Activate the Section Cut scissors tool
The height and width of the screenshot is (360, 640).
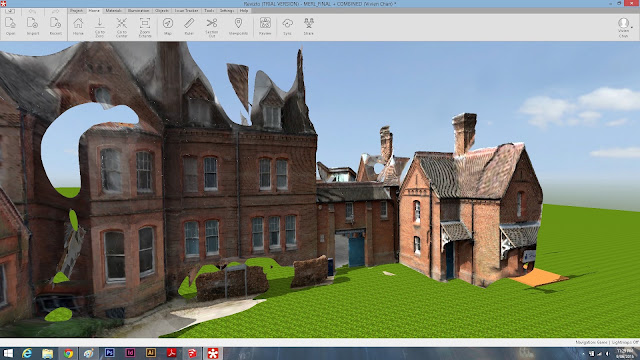(x=211, y=27)
